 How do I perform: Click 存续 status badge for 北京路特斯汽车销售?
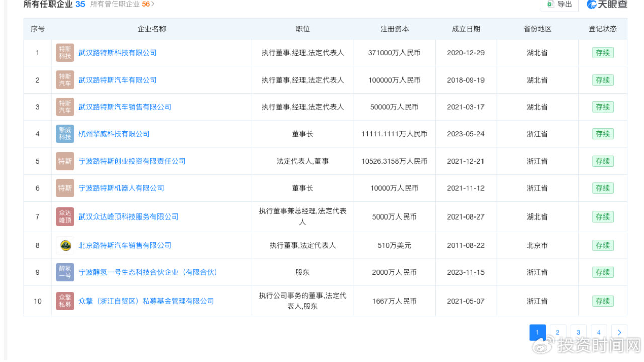point(603,246)
